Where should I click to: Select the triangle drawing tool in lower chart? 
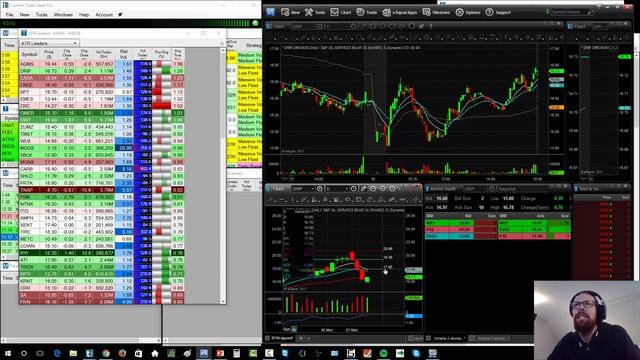380,200
